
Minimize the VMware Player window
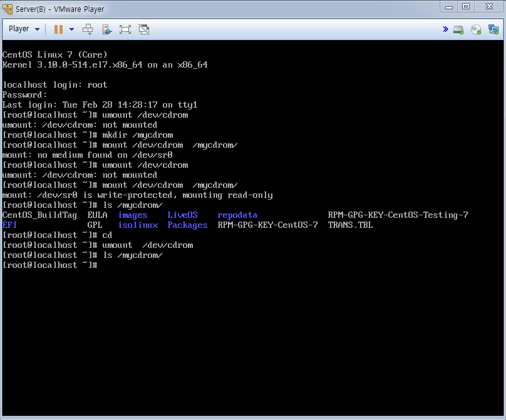tap(449, 7)
